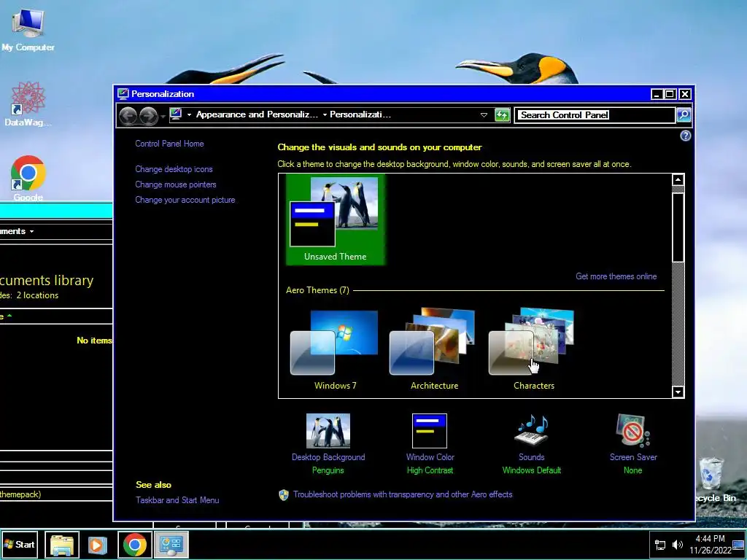Click the Help question mark icon
747x560 pixels.
click(685, 136)
